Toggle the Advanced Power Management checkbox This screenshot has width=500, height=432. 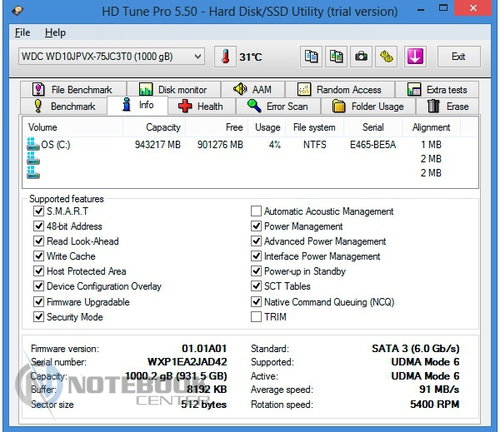click(256, 241)
